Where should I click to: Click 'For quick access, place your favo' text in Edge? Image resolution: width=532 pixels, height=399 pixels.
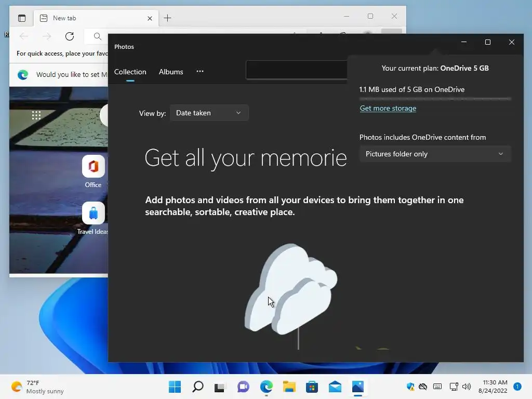pos(62,54)
